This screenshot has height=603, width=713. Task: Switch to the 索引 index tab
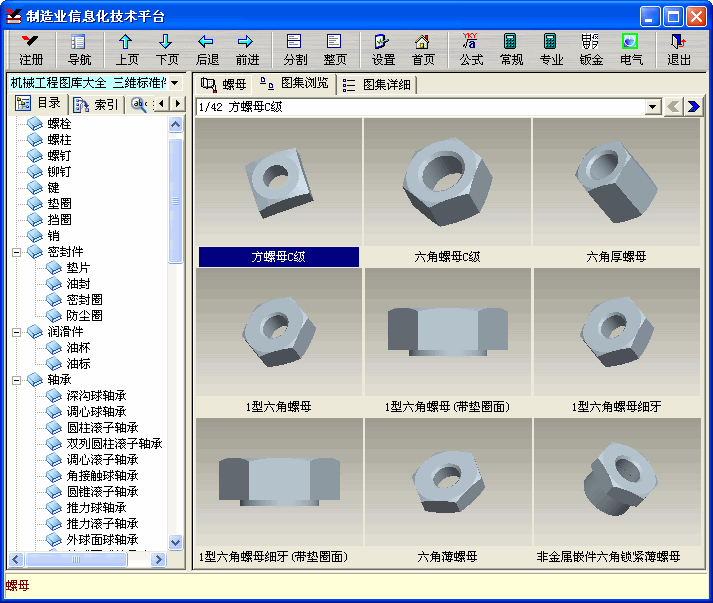[97, 104]
